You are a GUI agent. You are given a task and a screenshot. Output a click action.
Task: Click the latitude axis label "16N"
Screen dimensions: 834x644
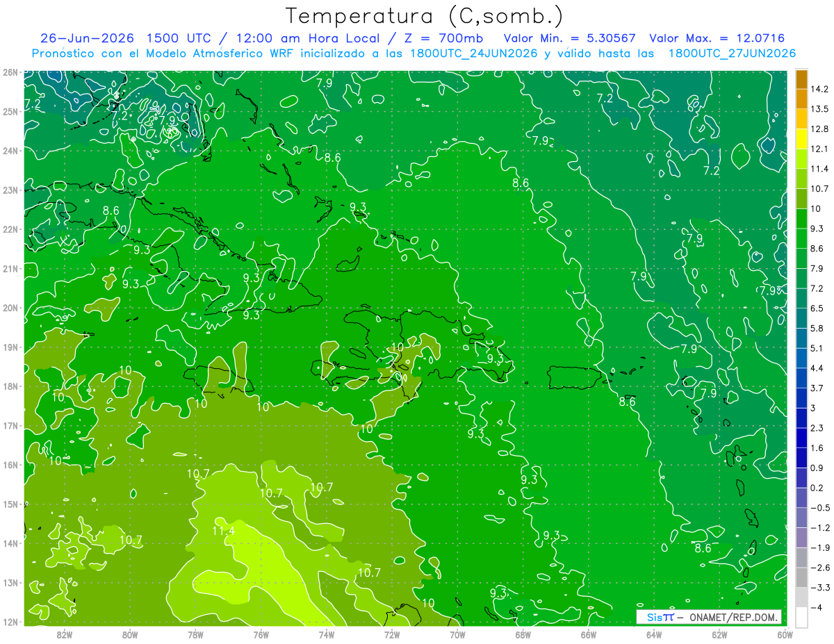click(10, 465)
